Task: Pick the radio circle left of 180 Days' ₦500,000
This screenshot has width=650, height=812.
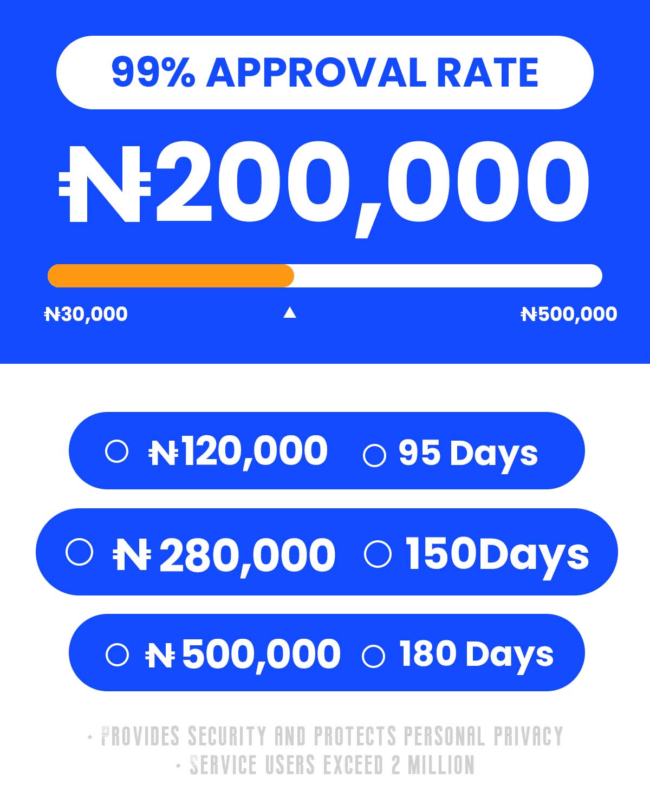Action: point(117,654)
